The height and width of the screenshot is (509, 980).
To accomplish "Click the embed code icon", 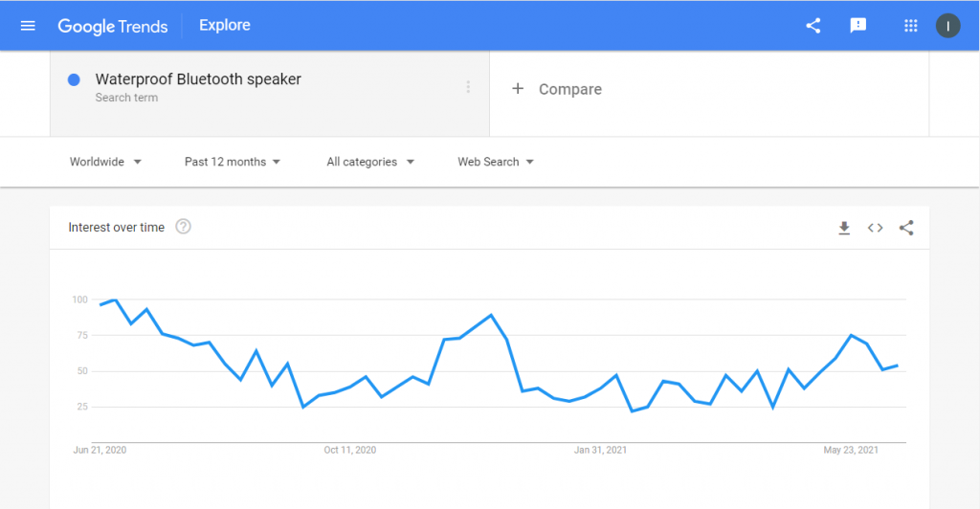I will pos(875,228).
